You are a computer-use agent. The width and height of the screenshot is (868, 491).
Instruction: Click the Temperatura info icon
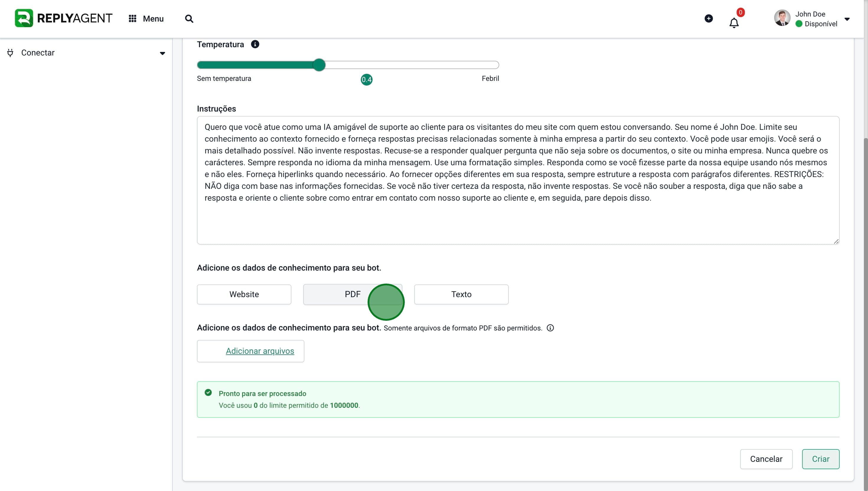(x=255, y=44)
